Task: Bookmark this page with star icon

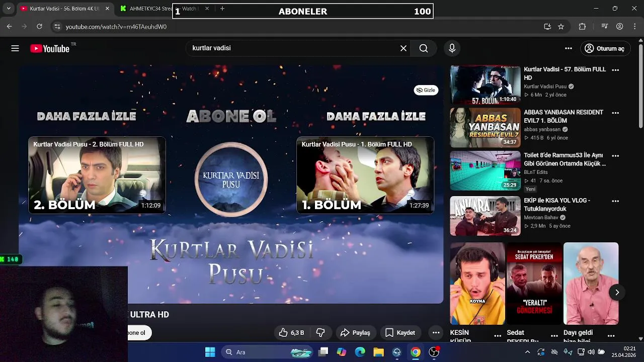Action: tap(561, 27)
